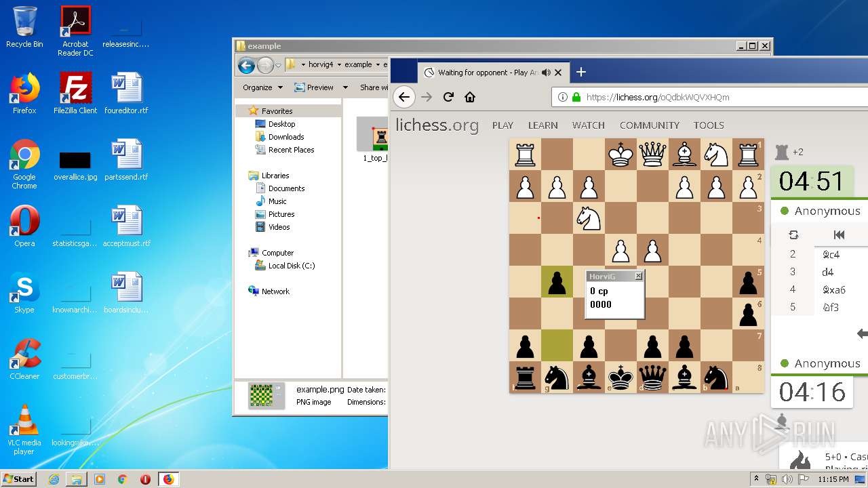Image resolution: width=868 pixels, height=488 pixels.
Task: Reload the lichess page
Action: pyautogui.click(x=448, y=97)
